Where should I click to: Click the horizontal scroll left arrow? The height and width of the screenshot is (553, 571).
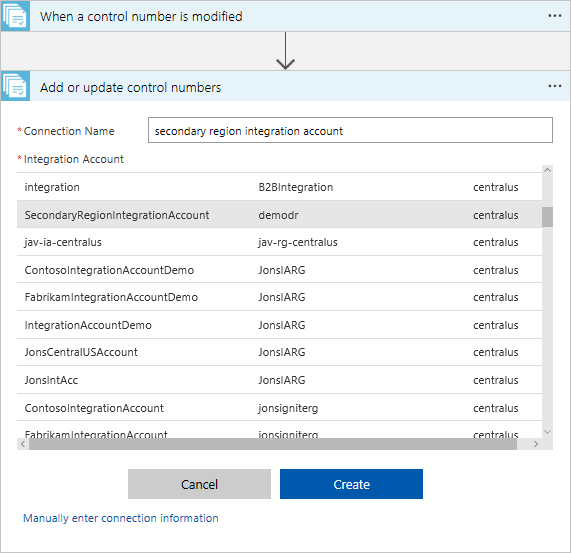pos(23,444)
